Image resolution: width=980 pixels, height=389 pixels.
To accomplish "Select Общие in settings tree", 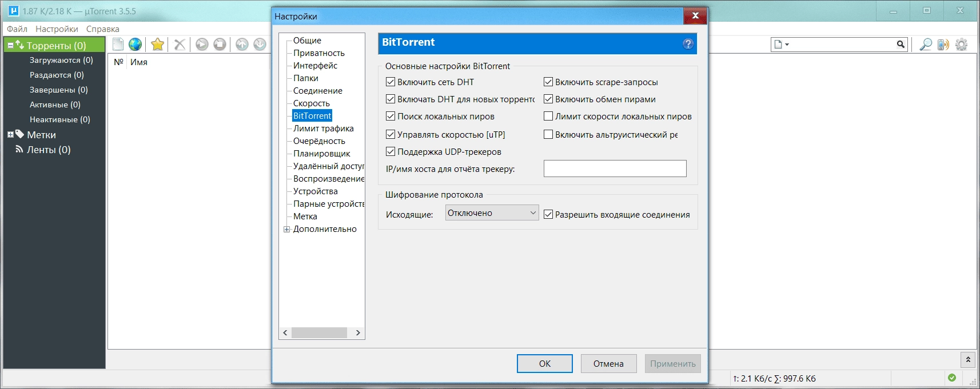I will [307, 40].
